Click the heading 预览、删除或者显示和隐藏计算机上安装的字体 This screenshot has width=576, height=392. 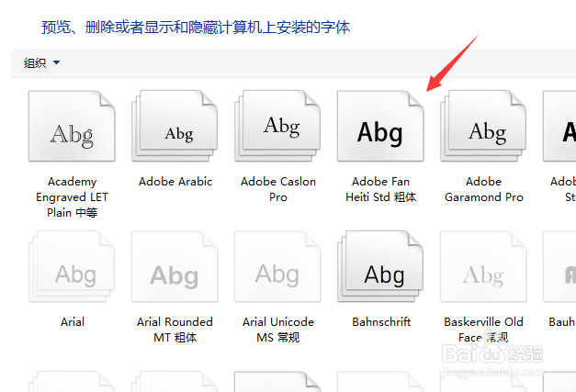196,28
